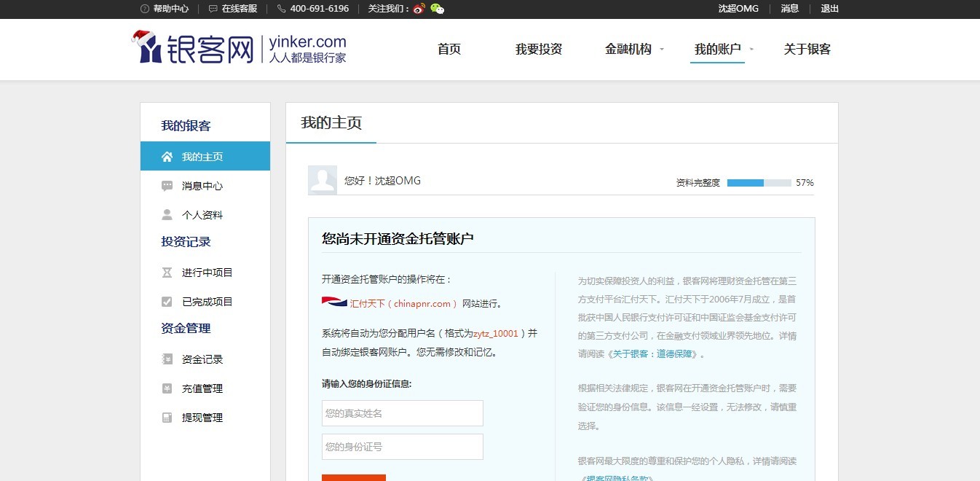This screenshot has height=481, width=980.
Task: Click the hourglass icon beside 进行中项目
Action: pos(167,273)
